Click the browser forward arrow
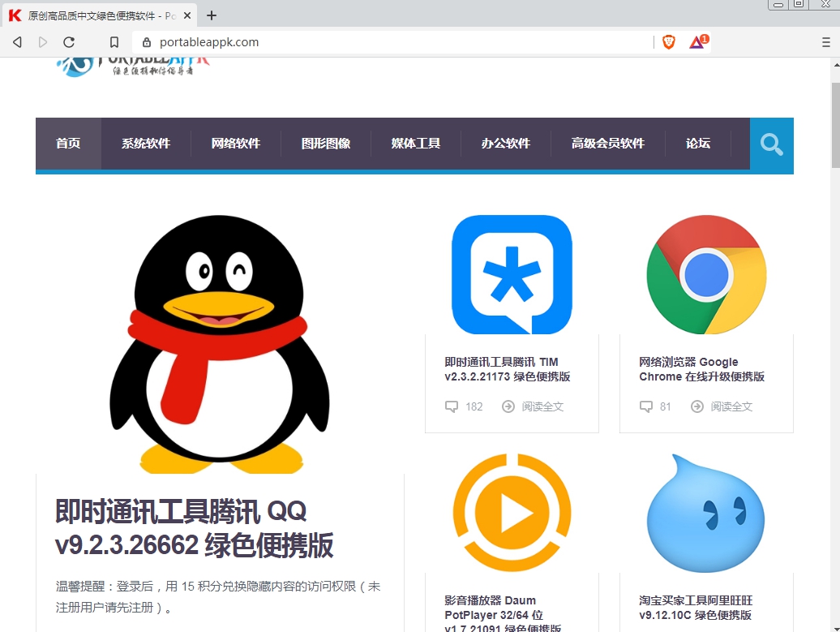This screenshot has width=840, height=632. [x=43, y=42]
